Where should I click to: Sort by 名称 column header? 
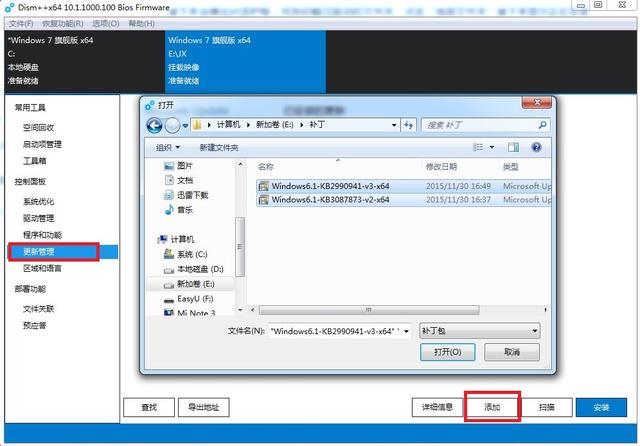(266, 167)
